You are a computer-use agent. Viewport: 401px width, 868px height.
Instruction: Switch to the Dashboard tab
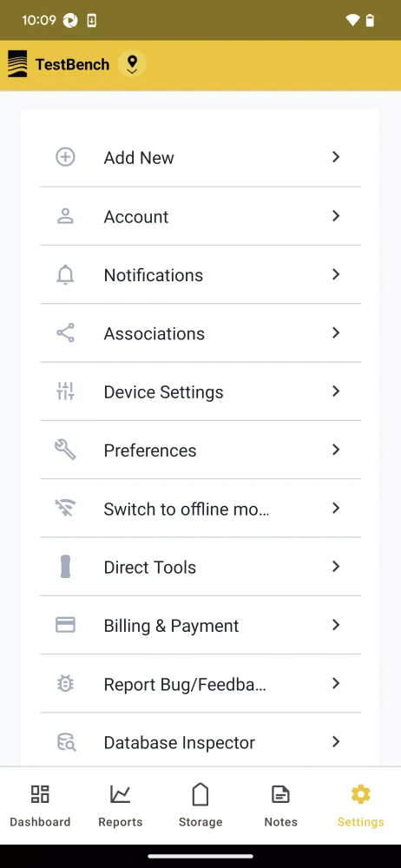40,806
